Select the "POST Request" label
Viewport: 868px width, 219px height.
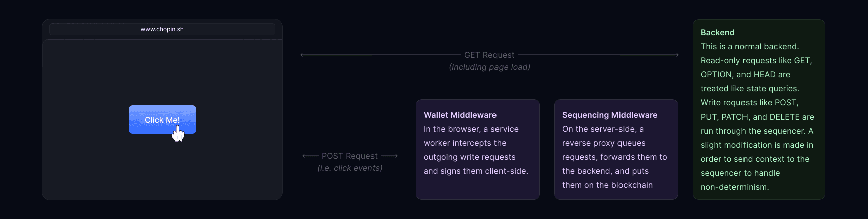[x=349, y=156]
